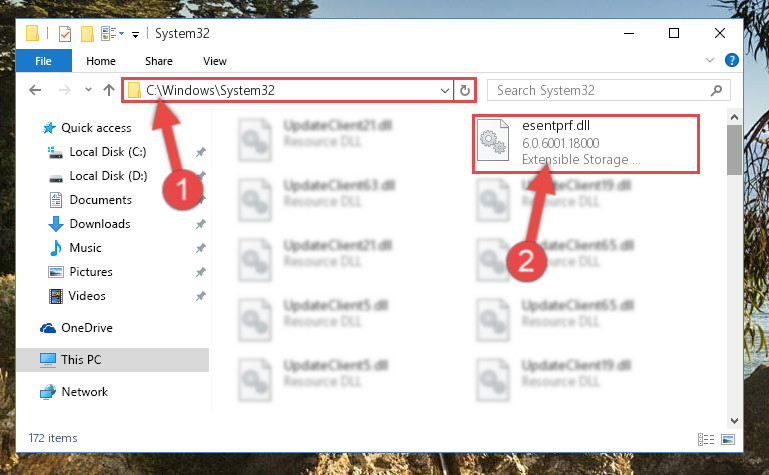
Task: Expand address bar history dropdown
Action: [x=444, y=91]
